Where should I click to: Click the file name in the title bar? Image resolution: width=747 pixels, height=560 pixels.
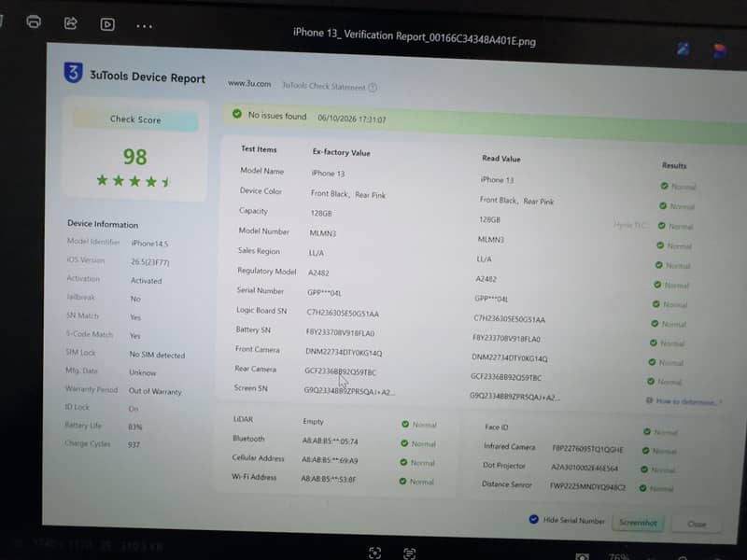(414, 36)
